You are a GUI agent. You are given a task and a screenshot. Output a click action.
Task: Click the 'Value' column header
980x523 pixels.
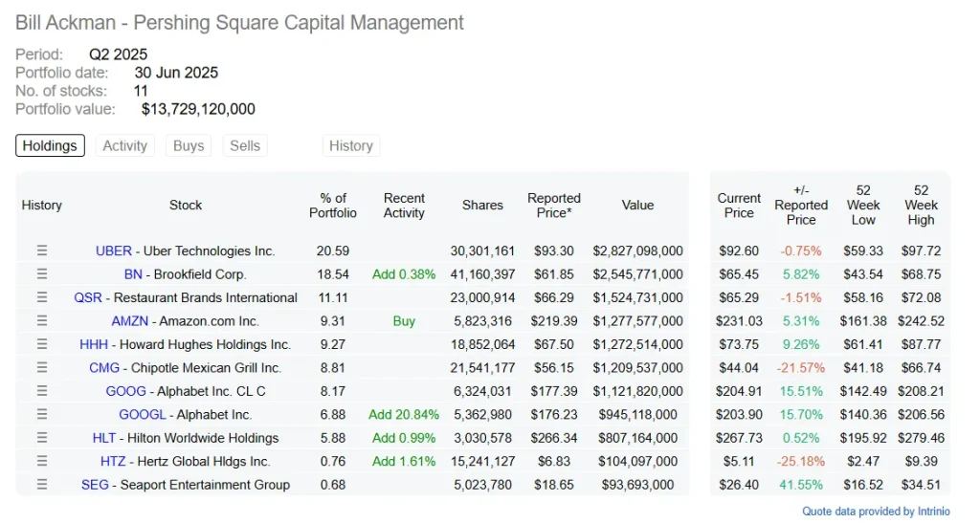637,206
